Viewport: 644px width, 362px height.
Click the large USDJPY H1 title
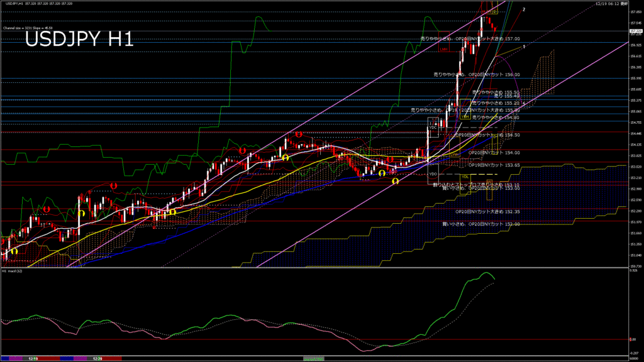click(x=79, y=40)
